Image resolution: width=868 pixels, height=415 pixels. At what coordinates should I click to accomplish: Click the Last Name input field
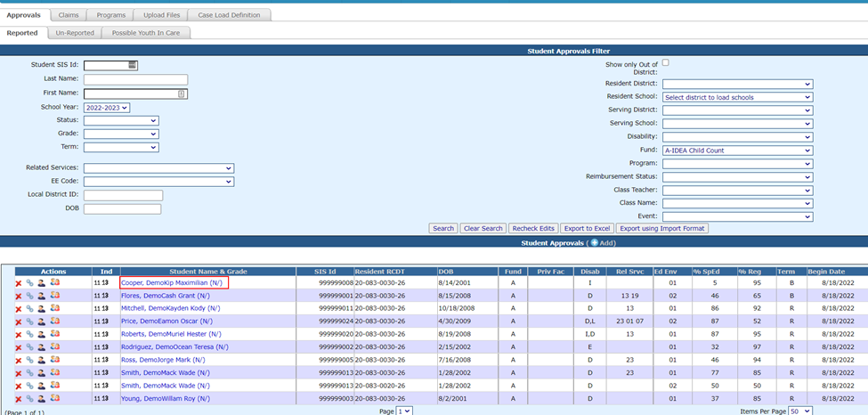(x=135, y=79)
